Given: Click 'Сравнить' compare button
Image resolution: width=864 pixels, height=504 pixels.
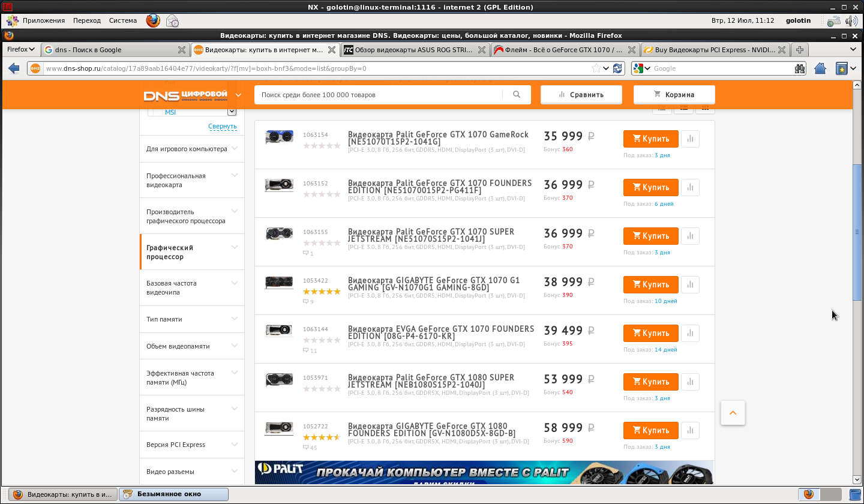Looking at the screenshot, I should point(581,95).
